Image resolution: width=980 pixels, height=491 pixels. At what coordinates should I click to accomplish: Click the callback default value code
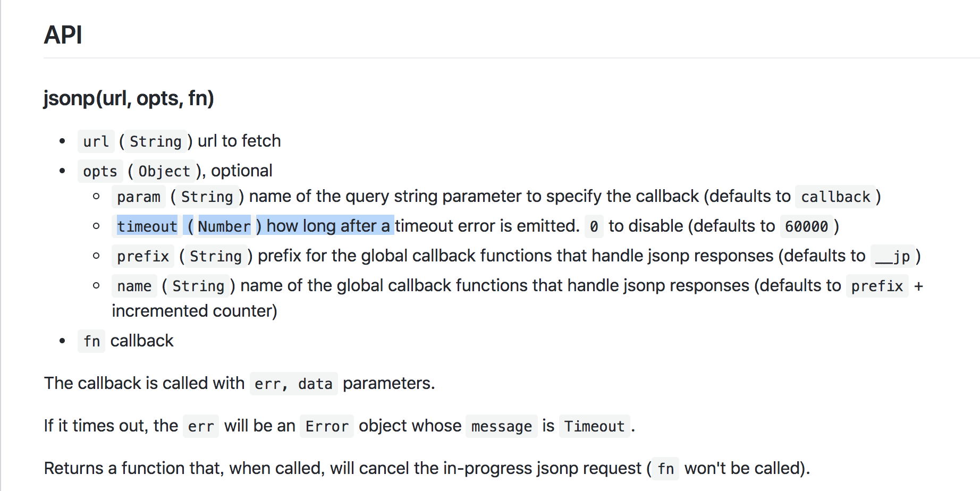tap(835, 197)
